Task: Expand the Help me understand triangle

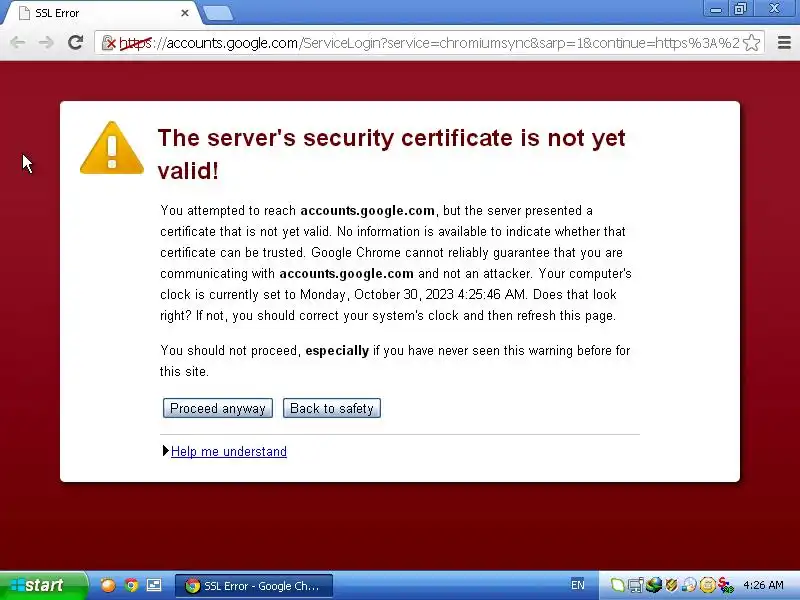Action: (165, 451)
